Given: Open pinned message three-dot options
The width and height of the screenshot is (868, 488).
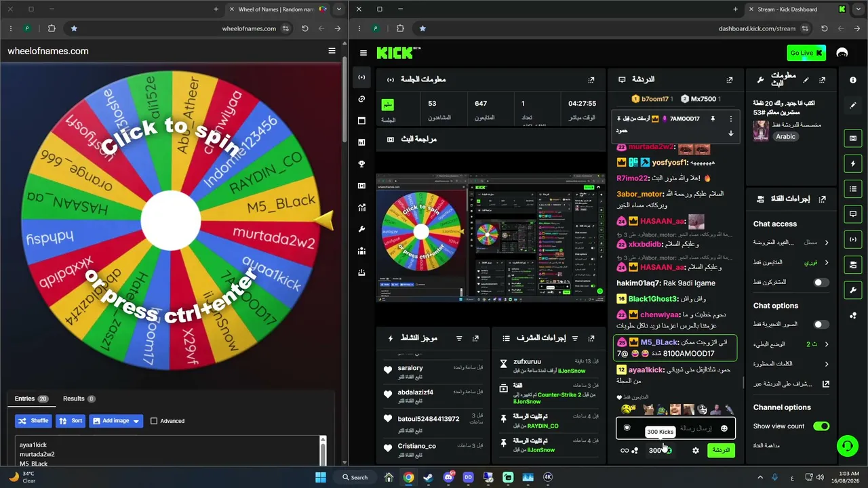Looking at the screenshot, I should click(x=730, y=119).
